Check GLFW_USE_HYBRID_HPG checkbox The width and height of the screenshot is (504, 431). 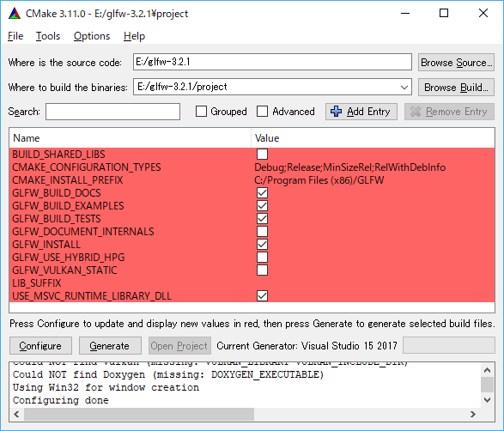pyautogui.click(x=262, y=257)
